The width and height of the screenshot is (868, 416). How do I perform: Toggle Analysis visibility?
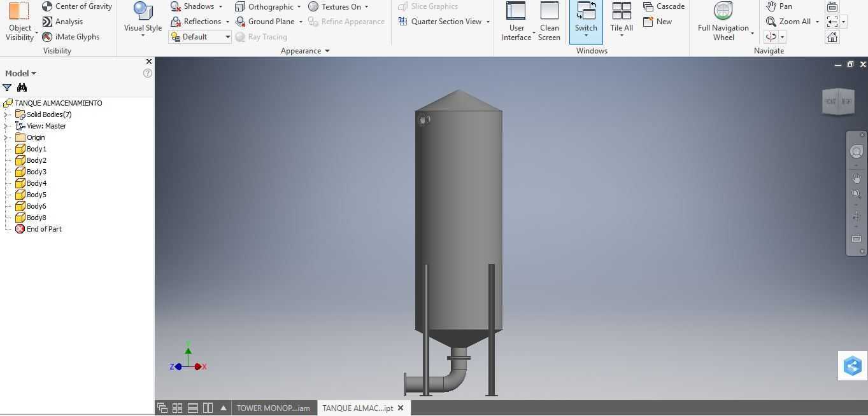[62, 22]
